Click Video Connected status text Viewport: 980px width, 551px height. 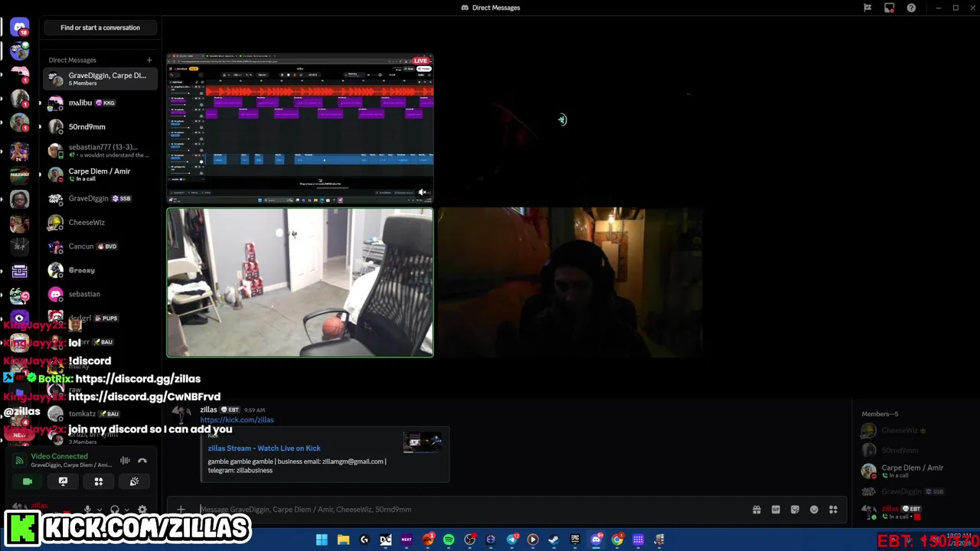(x=59, y=456)
